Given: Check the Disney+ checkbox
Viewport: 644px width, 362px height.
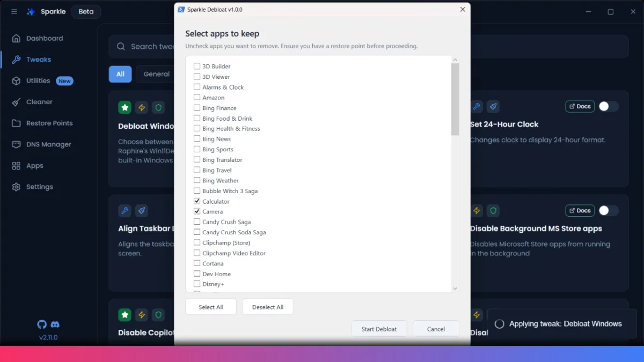Looking at the screenshot, I should click(x=197, y=284).
